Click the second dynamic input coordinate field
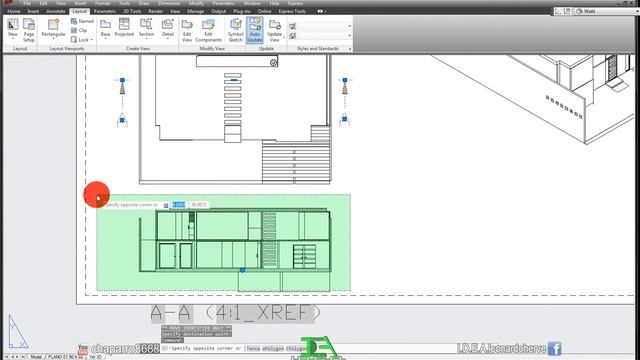 (x=199, y=204)
